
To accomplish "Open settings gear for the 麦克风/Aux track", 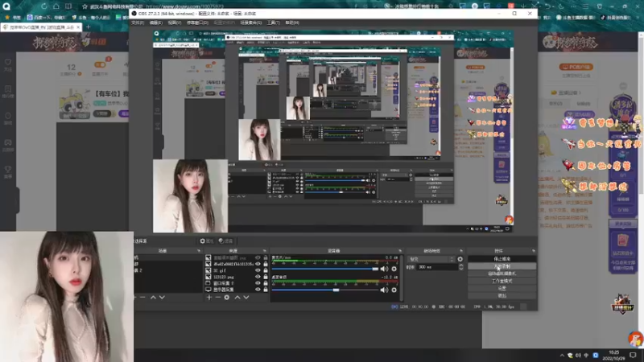I will coord(394,269).
